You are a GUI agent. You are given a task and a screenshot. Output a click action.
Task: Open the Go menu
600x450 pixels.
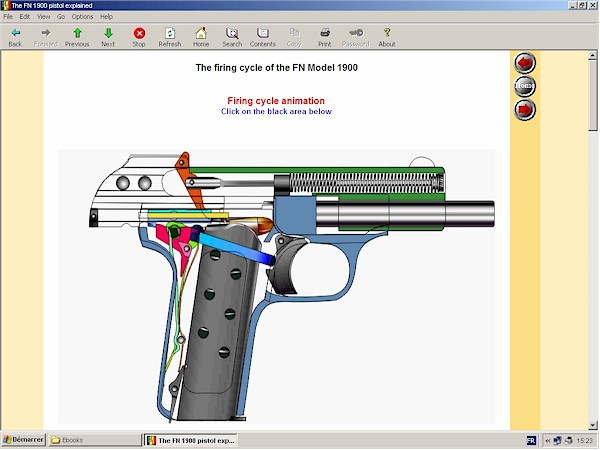click(x=61, y=16)
